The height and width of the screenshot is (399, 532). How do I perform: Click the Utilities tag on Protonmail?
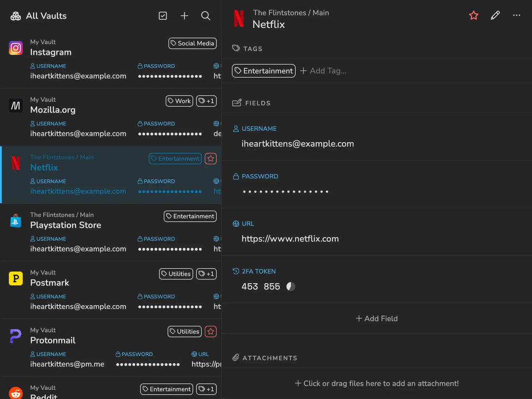pos(185,332)
